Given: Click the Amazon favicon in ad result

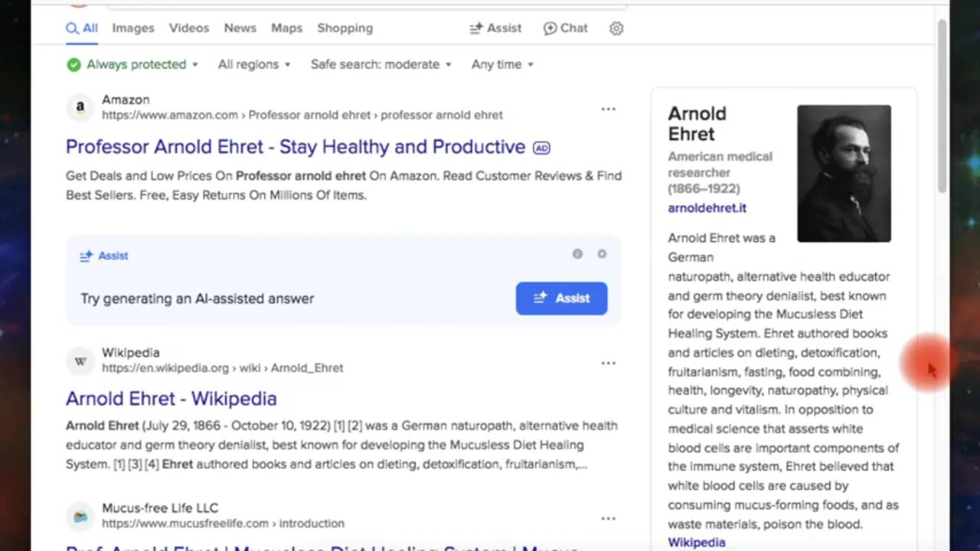Looking at the screenshot, I should pos(80,107).
